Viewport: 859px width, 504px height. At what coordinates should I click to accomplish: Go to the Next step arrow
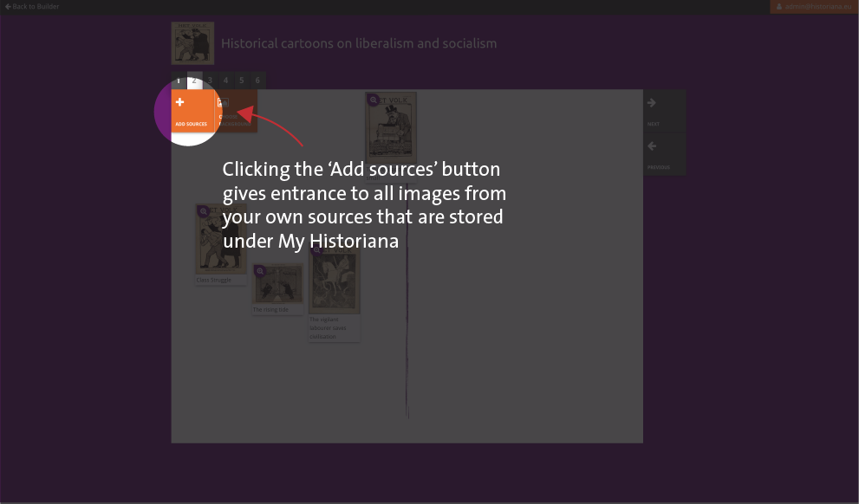663,111
